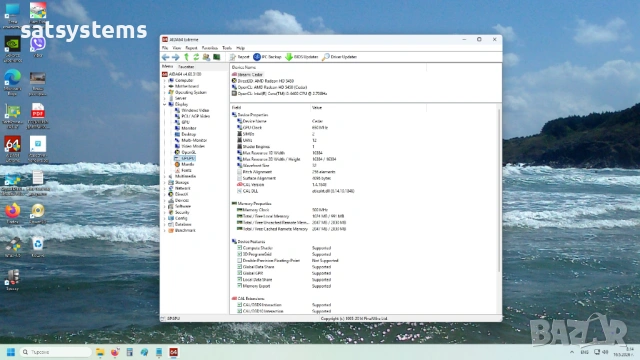Select Windows Video under Display
This screenshot has height=360, width=640.
(192, 110)
